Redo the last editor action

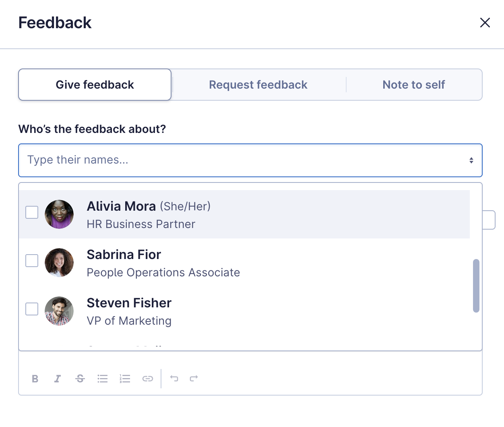[194, 378]
